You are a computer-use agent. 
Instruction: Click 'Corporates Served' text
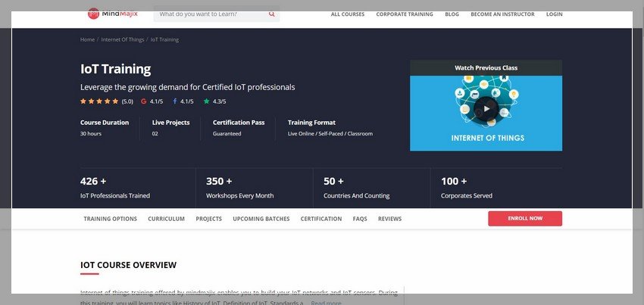click(x=467, y=196)
